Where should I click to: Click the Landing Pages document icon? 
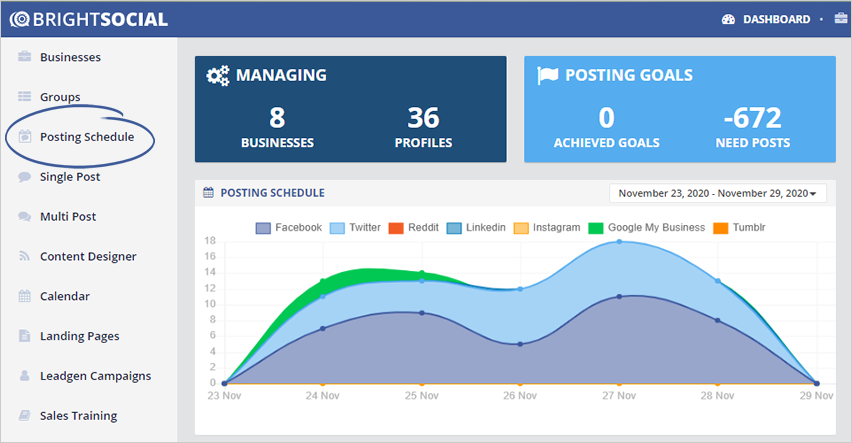25,336
